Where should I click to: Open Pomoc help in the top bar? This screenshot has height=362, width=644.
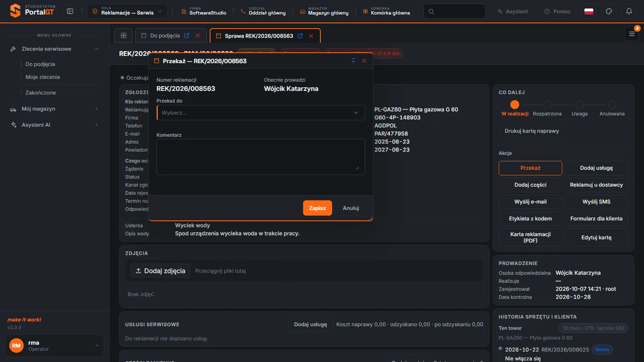pyautogui.click(x=558, y=11)
